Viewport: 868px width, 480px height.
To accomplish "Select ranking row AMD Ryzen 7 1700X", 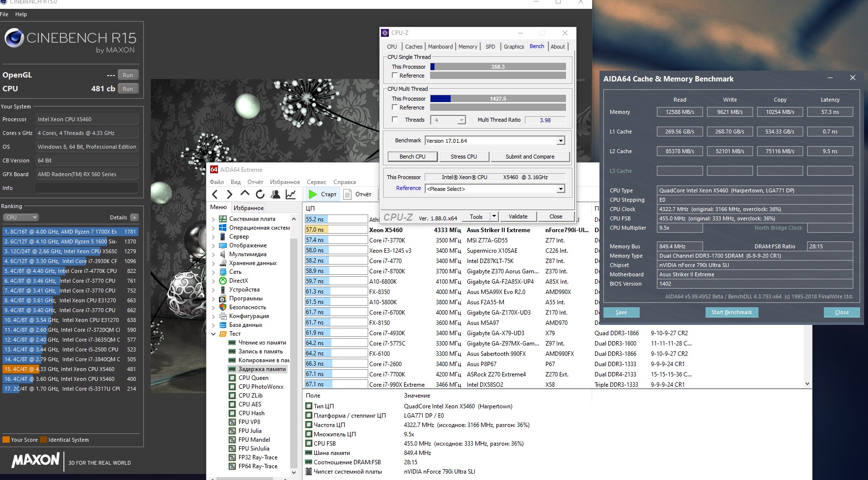I will tap(70, 232).
